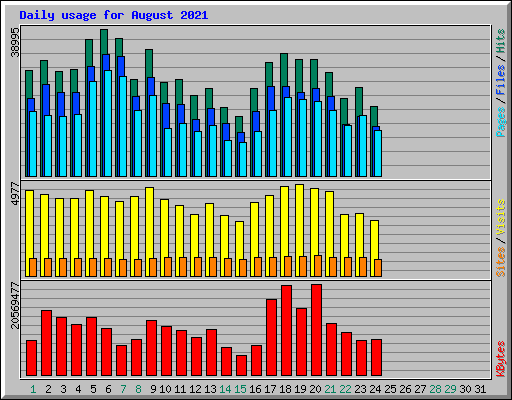Click the KBytes legend label

501,359
